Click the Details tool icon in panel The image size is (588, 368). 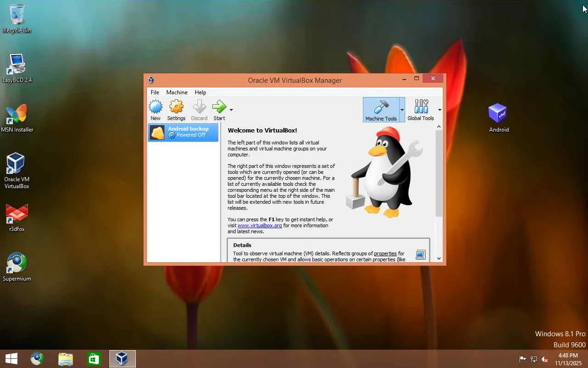click(x=420, y=254)
